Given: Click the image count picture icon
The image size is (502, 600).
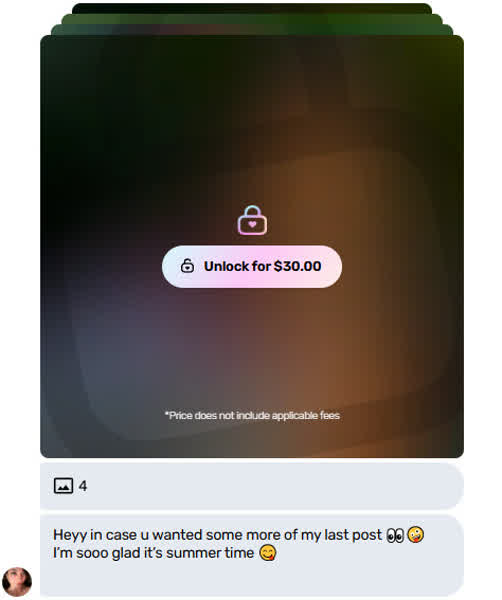Looking at the screenshot, I should tap(63, 486).
